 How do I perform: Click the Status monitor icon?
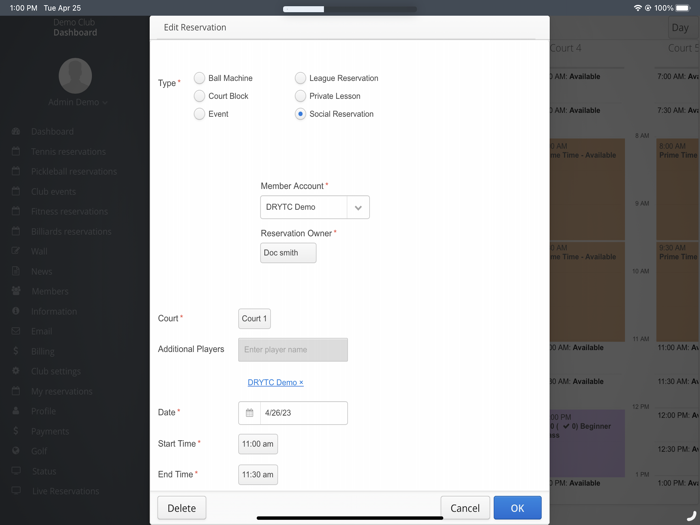coord(16,471)
